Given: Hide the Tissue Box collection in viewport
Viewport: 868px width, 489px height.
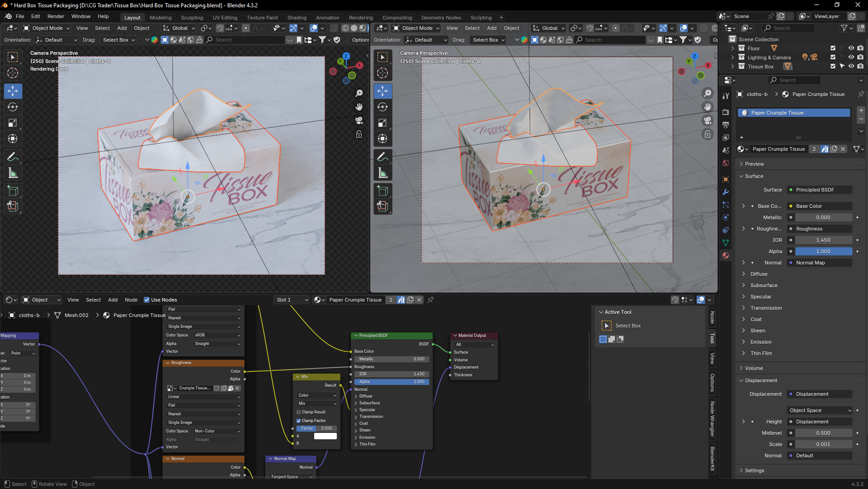Looking at the screenshot, I should (x=851, y=66).
